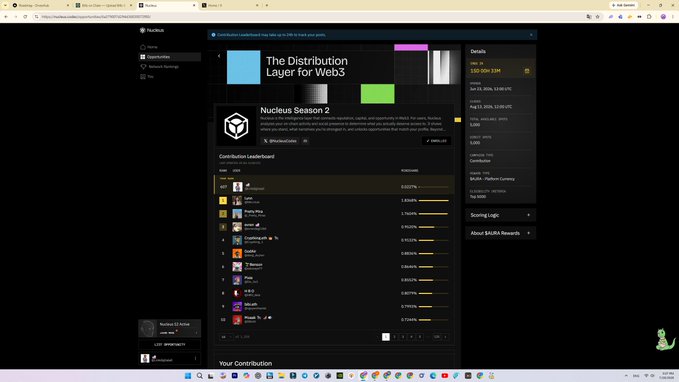Open the user profile options menu

click(x=195, y=359)
